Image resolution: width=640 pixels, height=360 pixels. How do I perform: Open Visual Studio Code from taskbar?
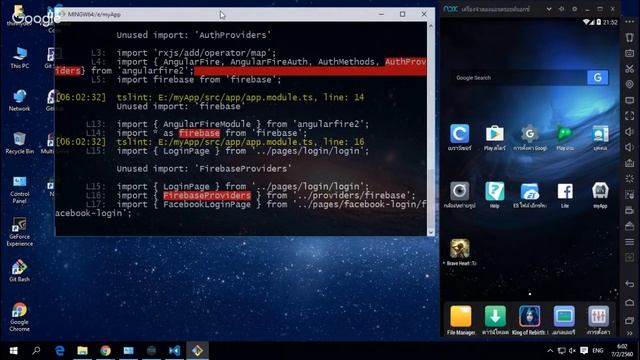pos(174,351)
